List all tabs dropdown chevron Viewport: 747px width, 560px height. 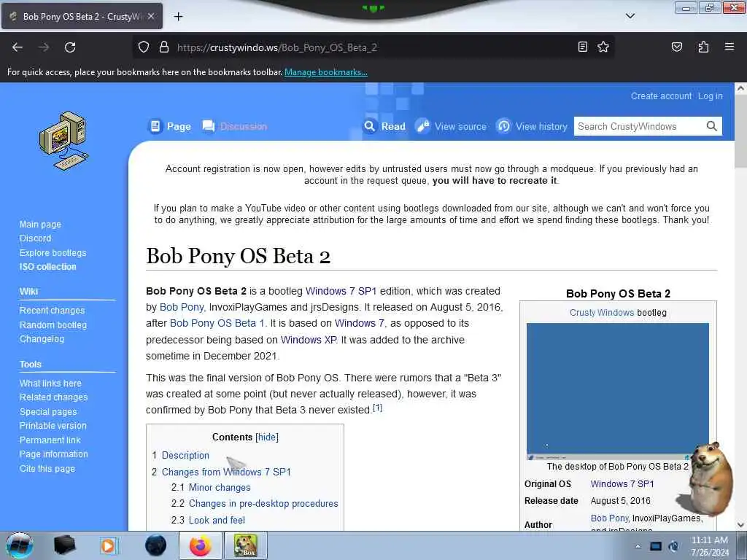click(630, 16)
